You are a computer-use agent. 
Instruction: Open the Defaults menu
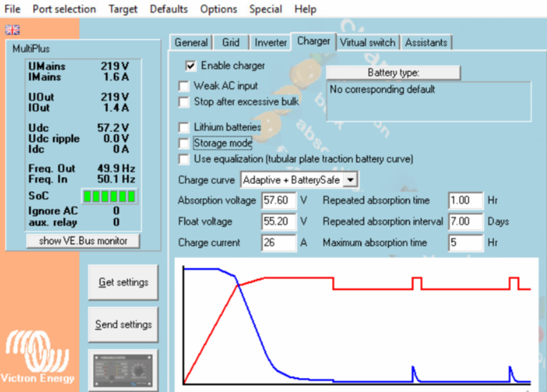(x=168, y=8)
